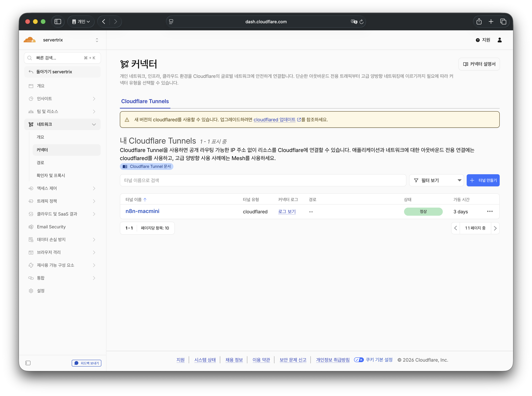This screenshot has width=532, height=396.
Task: Open the Safari share icon
Action: coord(479,22)
